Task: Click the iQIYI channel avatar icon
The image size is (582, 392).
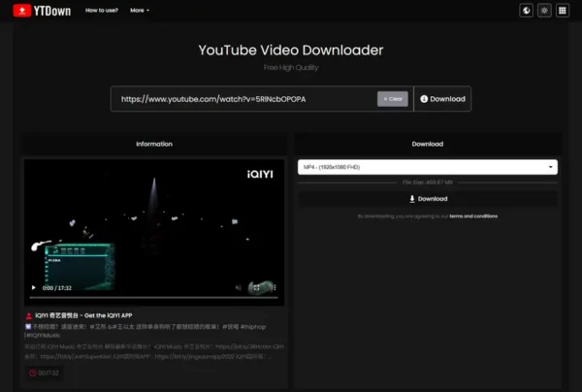Action: (28, 316)
